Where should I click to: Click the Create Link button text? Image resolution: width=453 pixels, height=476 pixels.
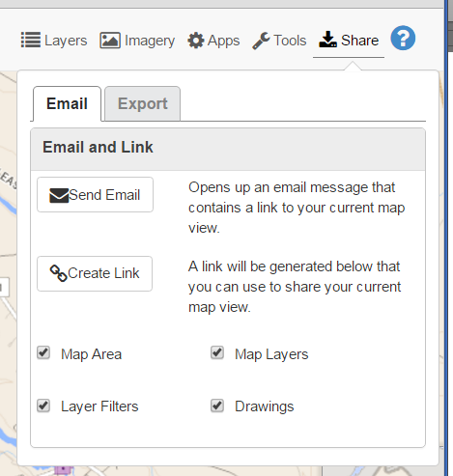pos(103,273)
